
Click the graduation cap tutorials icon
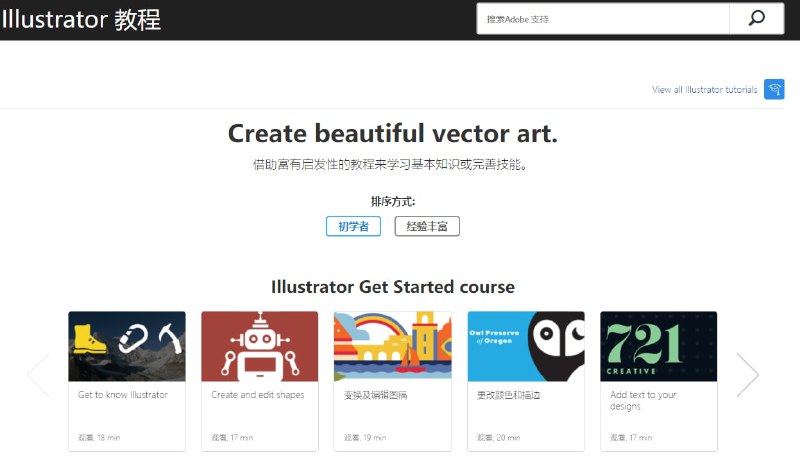(x=774, y=90)
